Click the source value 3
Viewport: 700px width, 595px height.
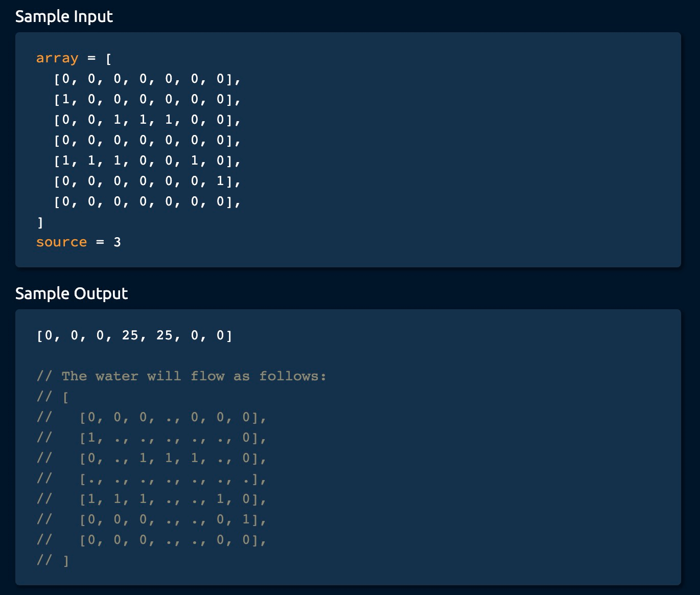click(x=117, y=242)
